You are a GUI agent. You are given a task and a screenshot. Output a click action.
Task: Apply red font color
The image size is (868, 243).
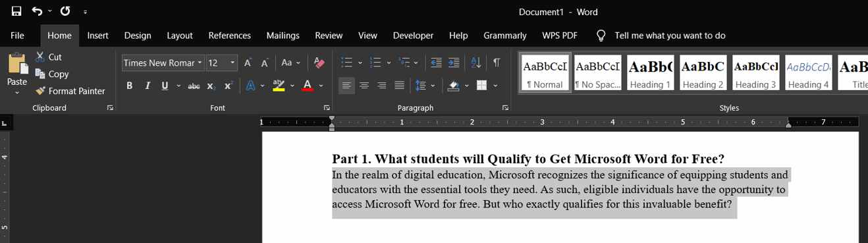pos(308,86)
